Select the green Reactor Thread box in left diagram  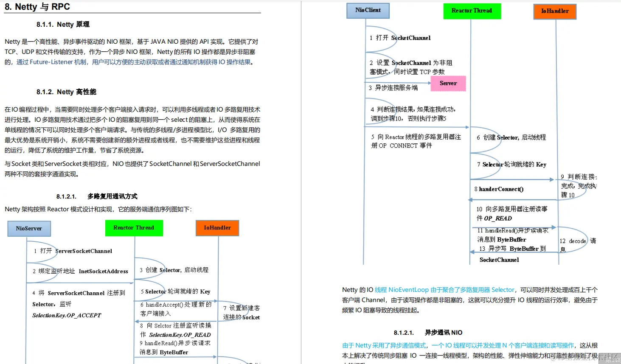coord(134,228)
